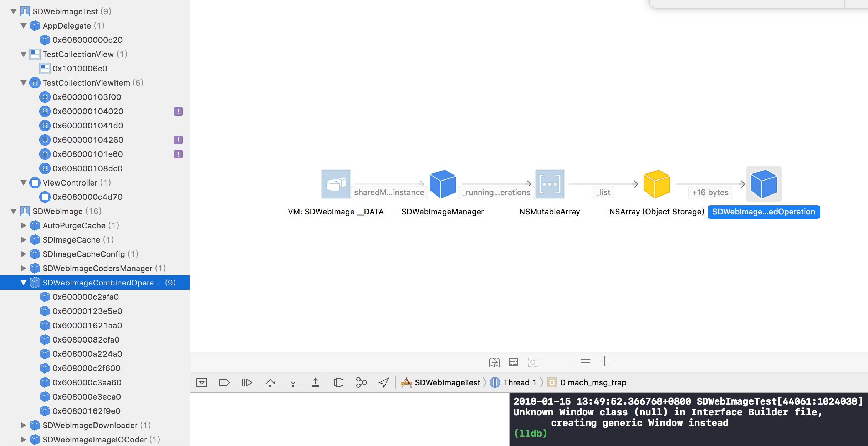Click the leak warning badge next to 0x600000104020
868x446 pixels.
point(178,111)
